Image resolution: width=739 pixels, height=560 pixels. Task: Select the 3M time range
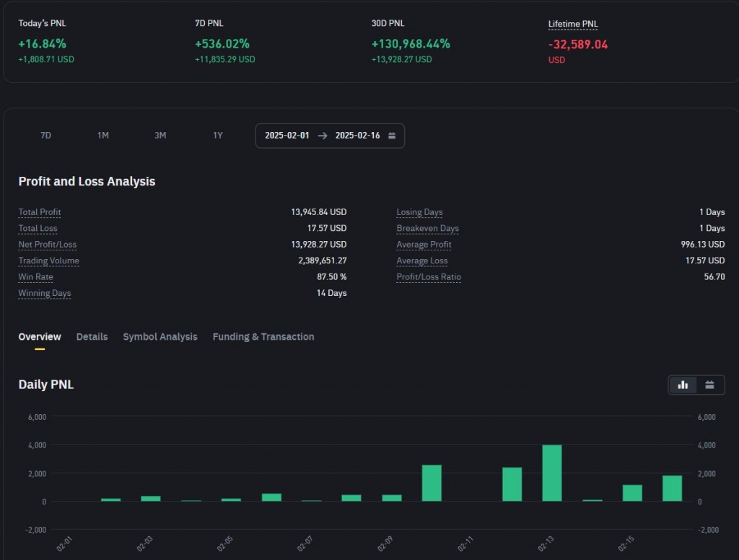coord(160,136)
